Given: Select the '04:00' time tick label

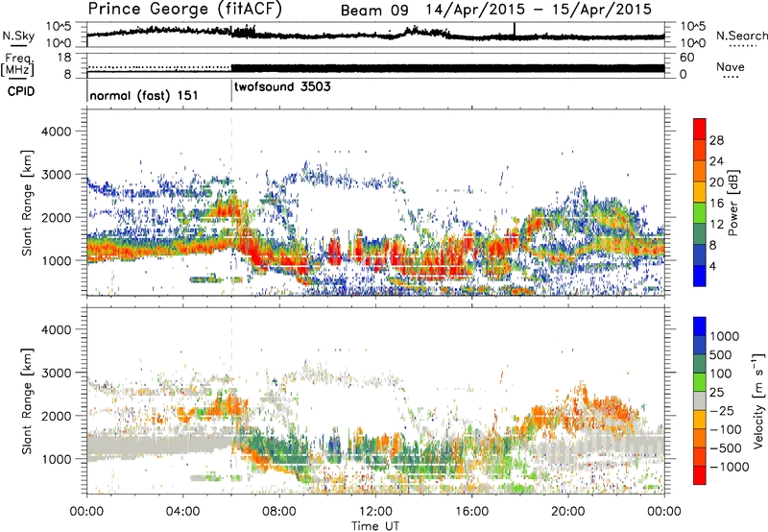Looking at the screenshot, I should coord(183,512).
